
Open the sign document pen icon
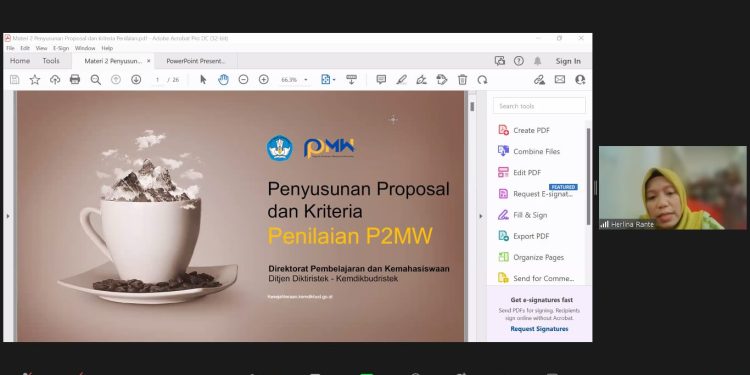pos(421,80)
